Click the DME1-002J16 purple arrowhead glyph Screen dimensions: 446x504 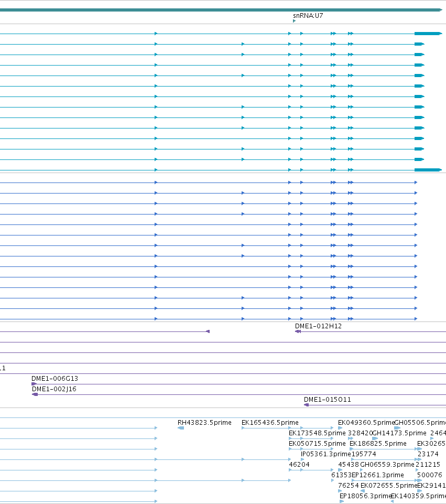[x=35, y=394]
